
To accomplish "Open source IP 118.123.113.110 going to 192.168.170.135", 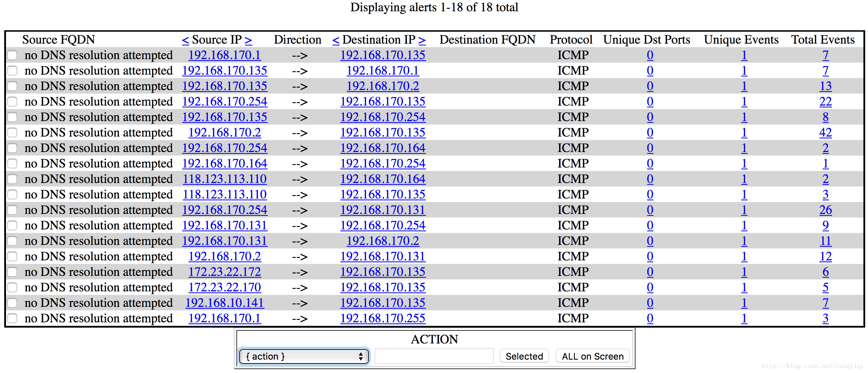I will click(225, 195).
